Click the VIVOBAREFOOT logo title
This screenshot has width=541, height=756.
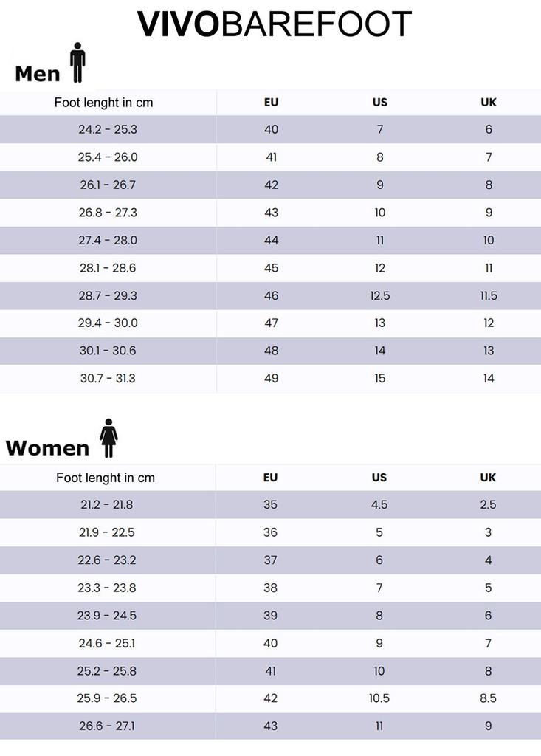pyautogui.click(x=274, y=25)
